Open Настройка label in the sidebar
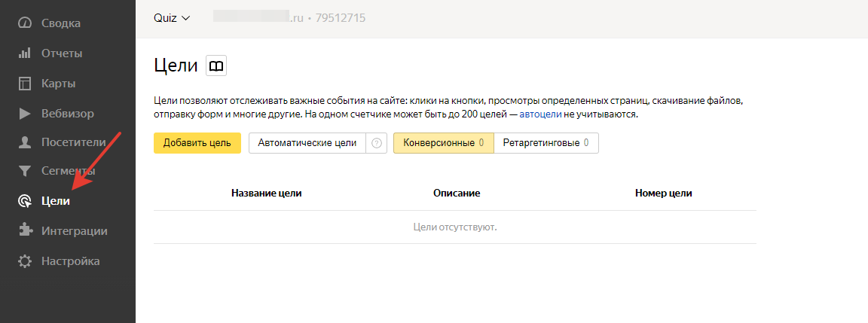 [70, 261]
